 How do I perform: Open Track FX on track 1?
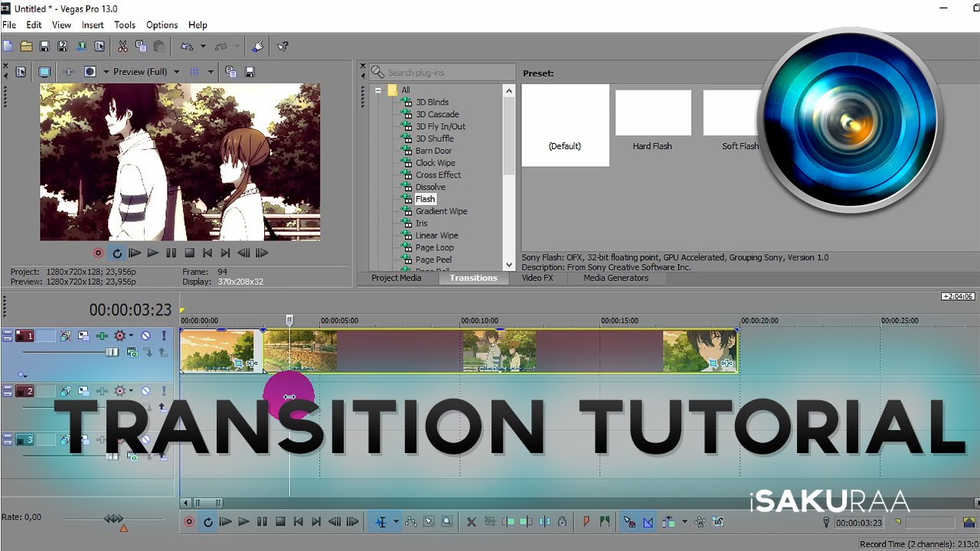102,336
